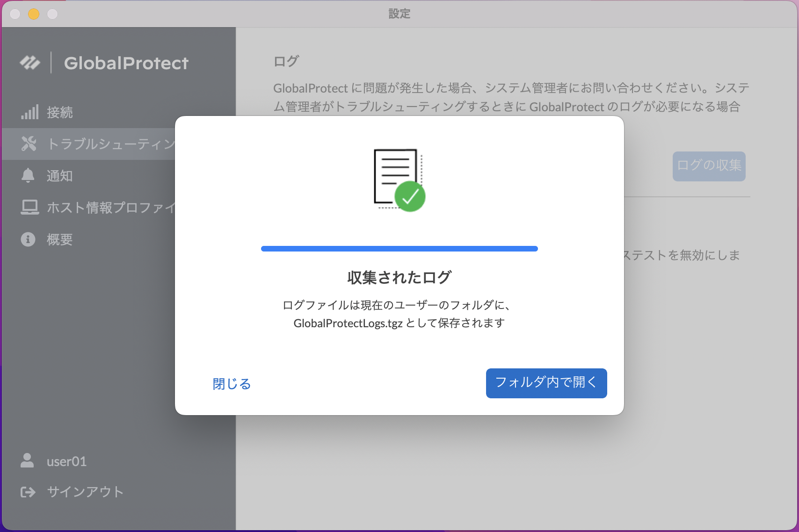The width and height of the screenshot is (799, 532).
Task: Click the sign-out arrow icon
Action: point(28,492)
